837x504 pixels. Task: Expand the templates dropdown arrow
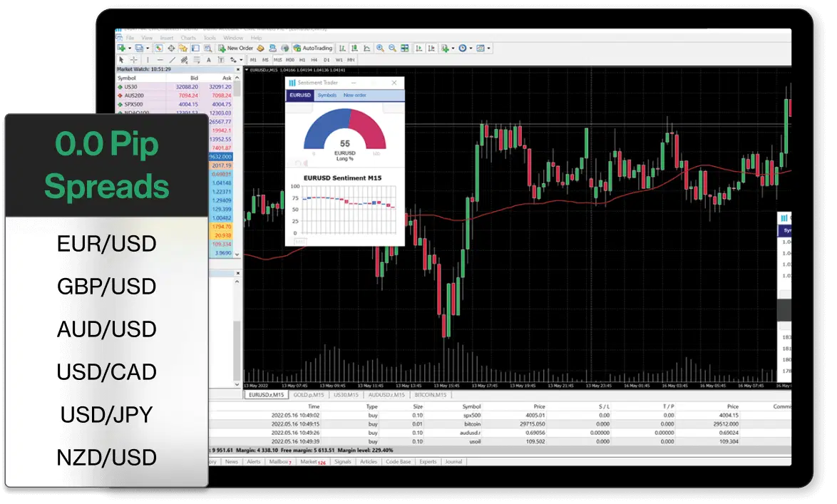coord(488,48)
